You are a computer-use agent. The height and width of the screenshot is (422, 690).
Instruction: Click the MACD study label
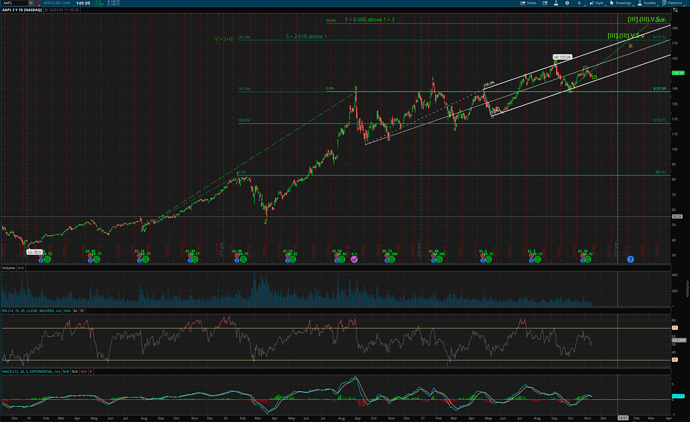point(31,371)
